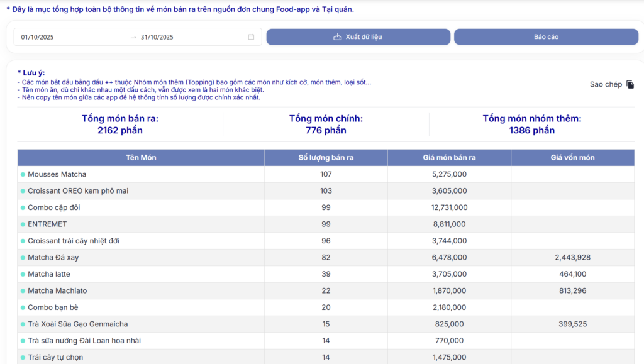Open the start date 01/10/2025 picker
Screen dimensions: 644x364
pos(38,37)
